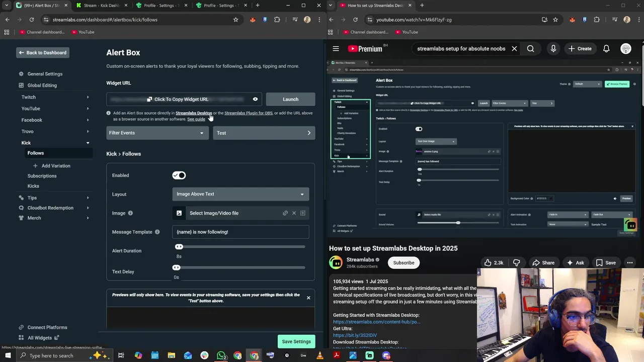Open Extensions puzzle icon in the left browser
Screen dimensions: 644x362
coord(277,20)
